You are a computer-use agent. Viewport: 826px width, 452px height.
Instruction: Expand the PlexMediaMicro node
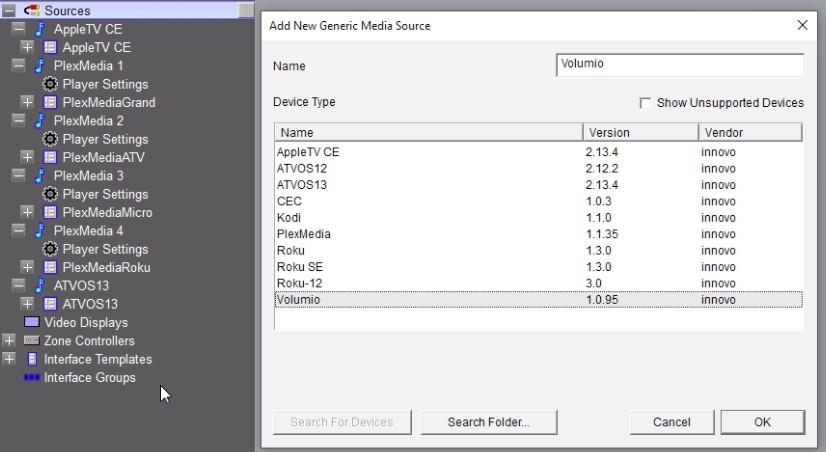[x=27, y=212]
